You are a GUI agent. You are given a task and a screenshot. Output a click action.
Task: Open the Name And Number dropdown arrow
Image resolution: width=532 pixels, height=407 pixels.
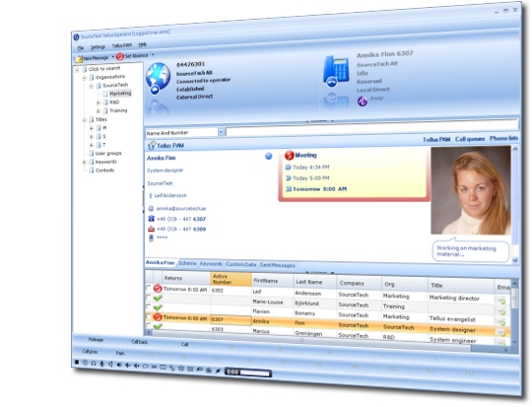[222, 132]
